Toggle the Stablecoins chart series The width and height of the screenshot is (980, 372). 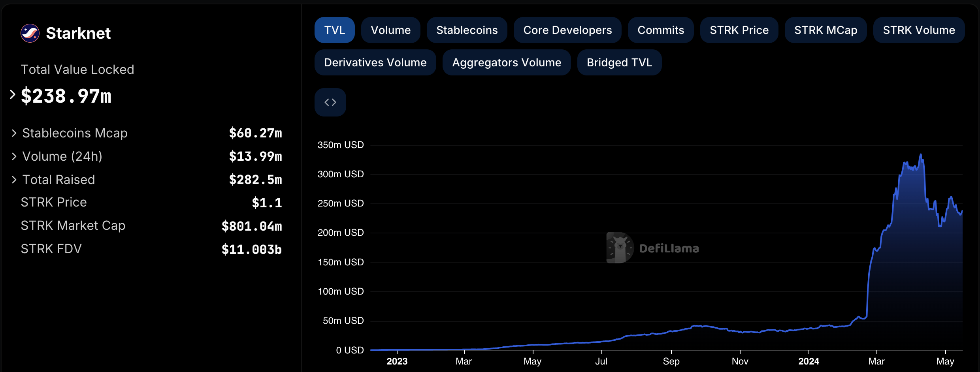pos(467,30)
